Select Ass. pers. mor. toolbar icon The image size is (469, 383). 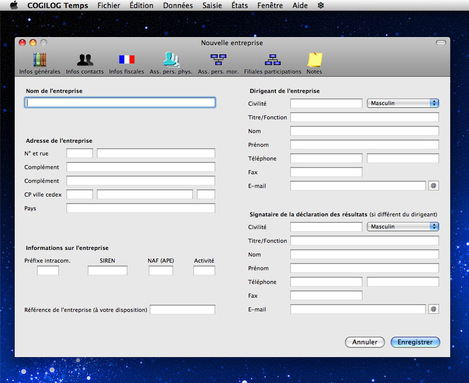218,63
